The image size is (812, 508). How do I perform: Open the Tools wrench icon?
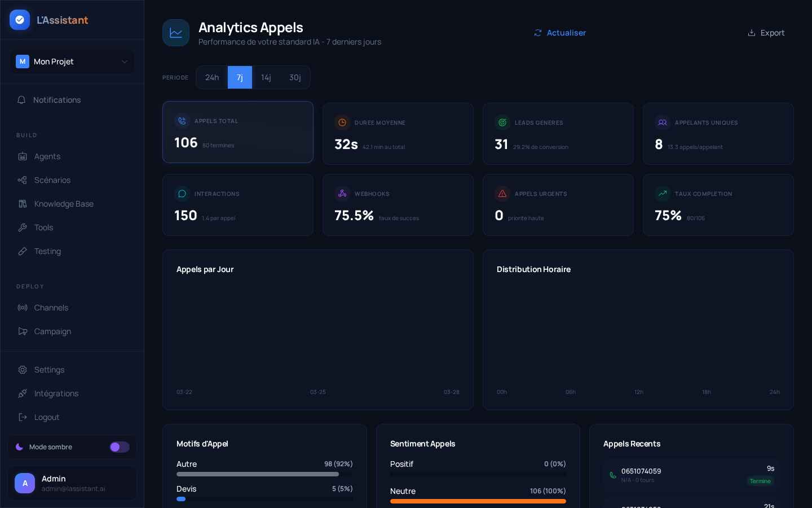tap(23, 227)
